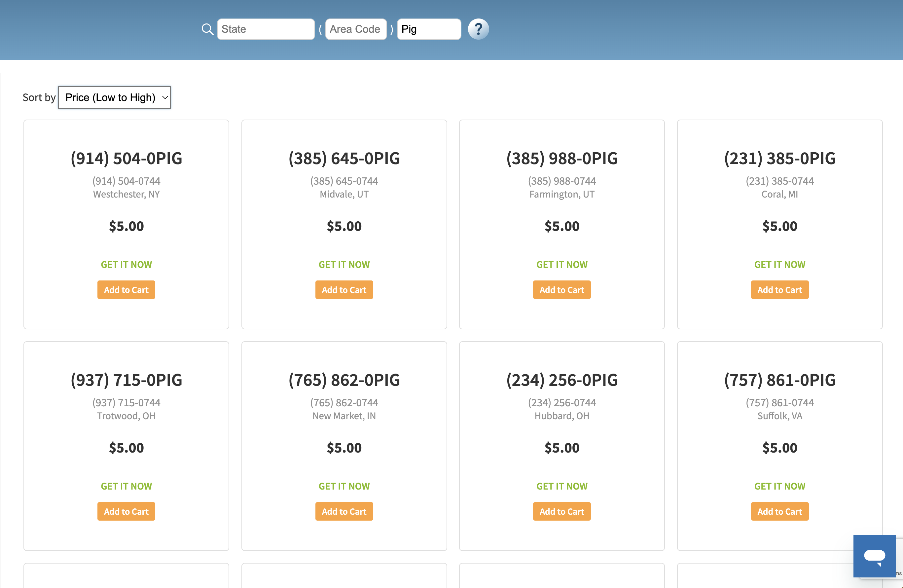Add (937) 715-0PIG to cart

point(126,511)
